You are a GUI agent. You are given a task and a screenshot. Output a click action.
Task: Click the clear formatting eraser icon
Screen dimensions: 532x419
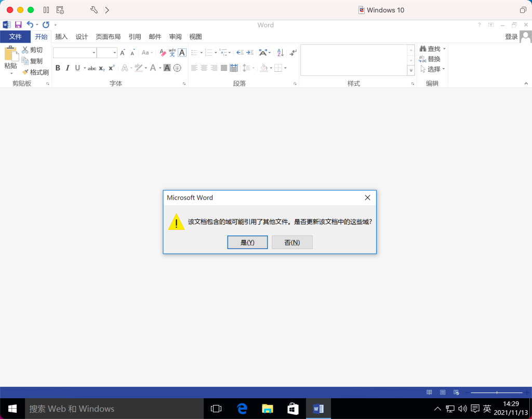tap(163, 53)
